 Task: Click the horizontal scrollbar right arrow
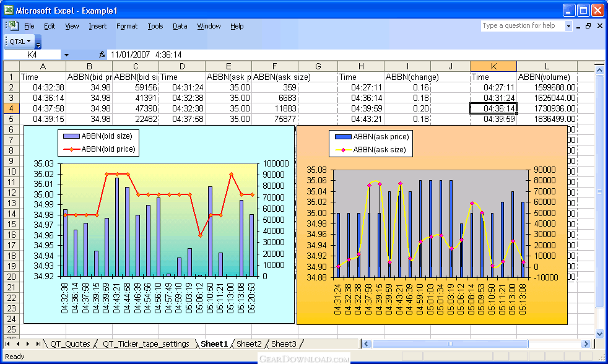(x=586, y=344)
